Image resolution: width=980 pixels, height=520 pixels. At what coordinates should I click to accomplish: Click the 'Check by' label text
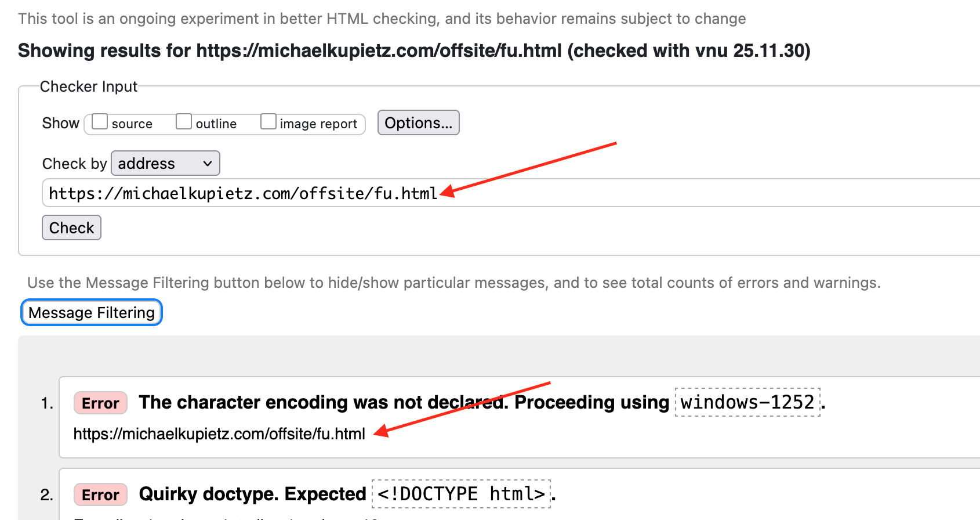[x=74, y=164]
